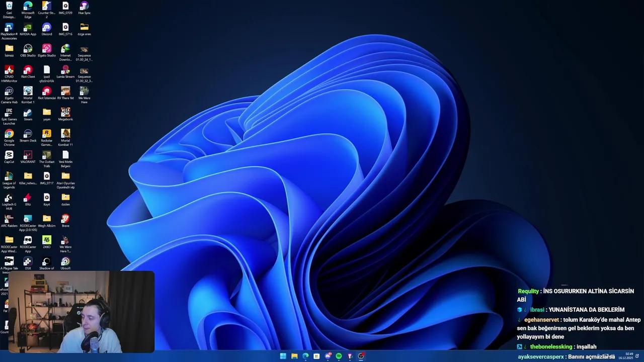Open the Windows Start menu
Screen dimensions: 644x362
tap(283, 356)
